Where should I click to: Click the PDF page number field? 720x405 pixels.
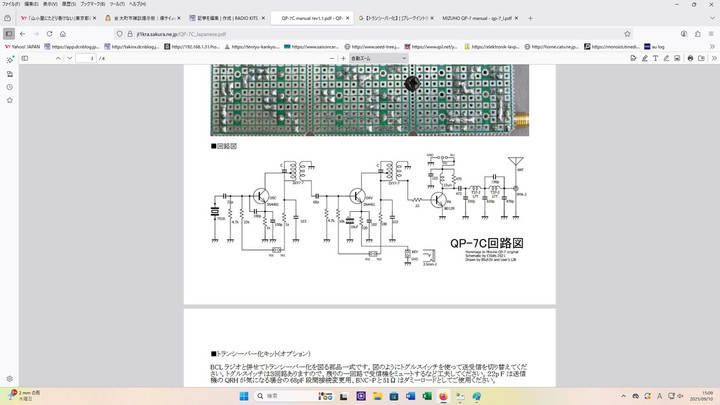(x=86, y=58)
